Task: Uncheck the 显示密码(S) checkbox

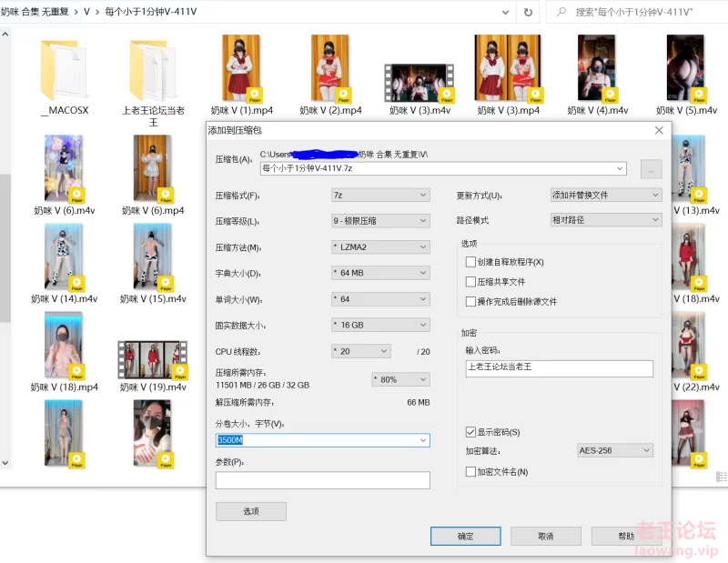Action: [x=470, y=432]
